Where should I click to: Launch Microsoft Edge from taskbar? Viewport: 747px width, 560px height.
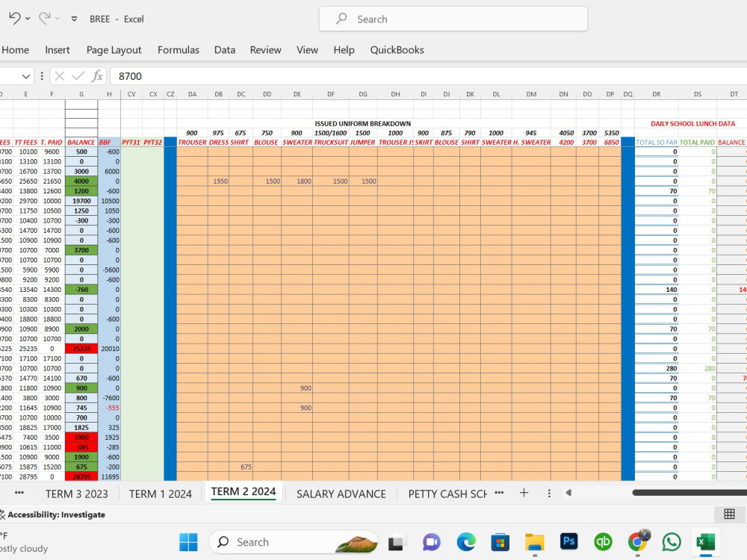point(466,542)
